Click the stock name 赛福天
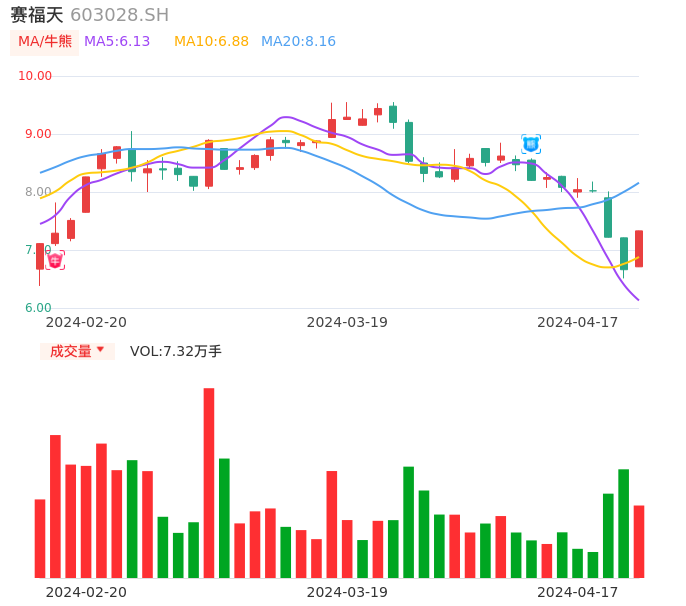 [x=37, y=15]
